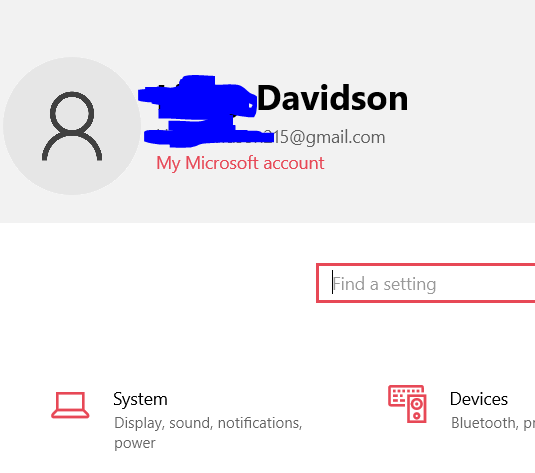This screenshot has height=473, width=535.
Task: Open the Devices settings category
Action: 479,399
